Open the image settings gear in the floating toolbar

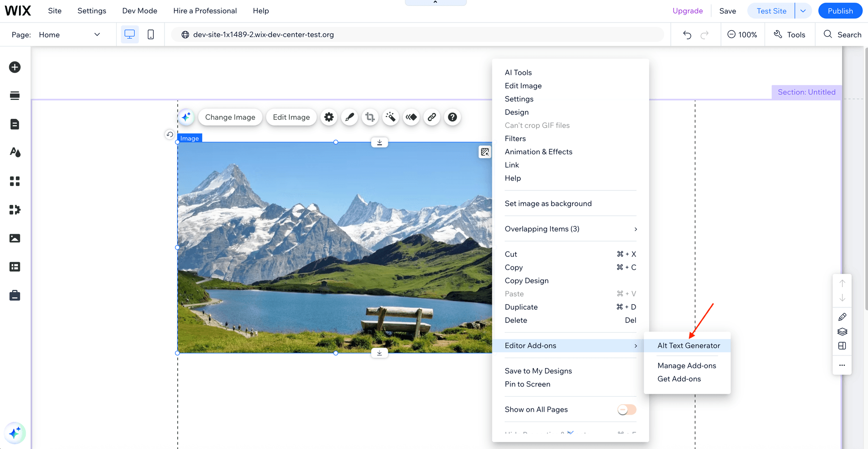tap(329, 117)
